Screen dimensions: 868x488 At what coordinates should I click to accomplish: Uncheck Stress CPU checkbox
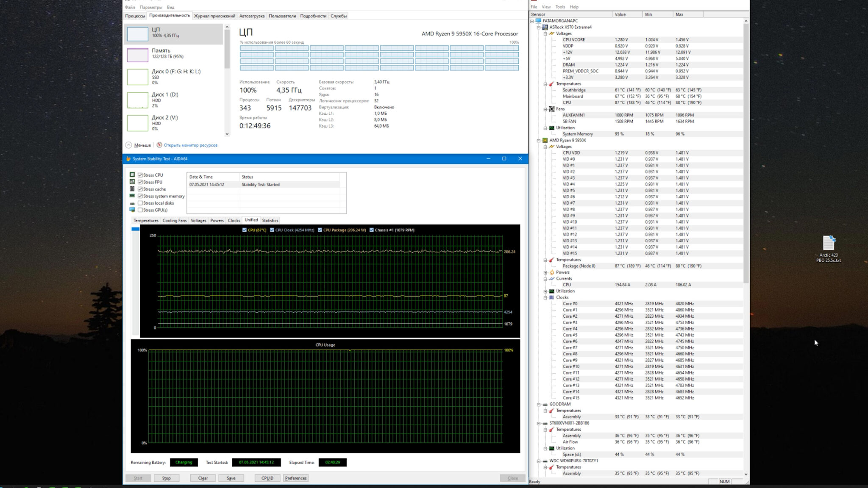[x=140, y=175]
